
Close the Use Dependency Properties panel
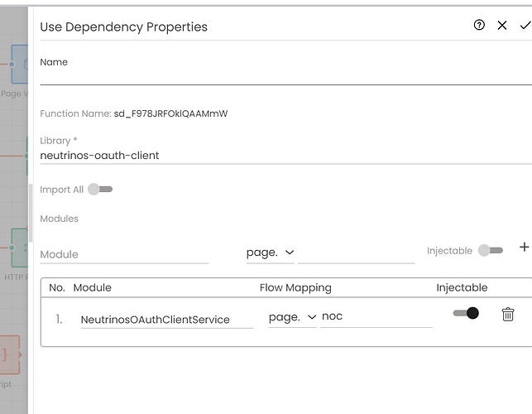(502, 25)
